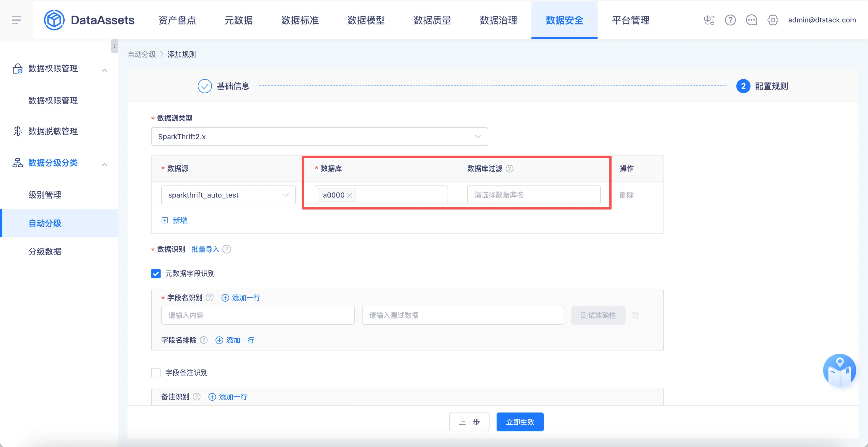868x447 pixels.
Task: Collapse the left sidebar panel handle
Action: (115, 47)
